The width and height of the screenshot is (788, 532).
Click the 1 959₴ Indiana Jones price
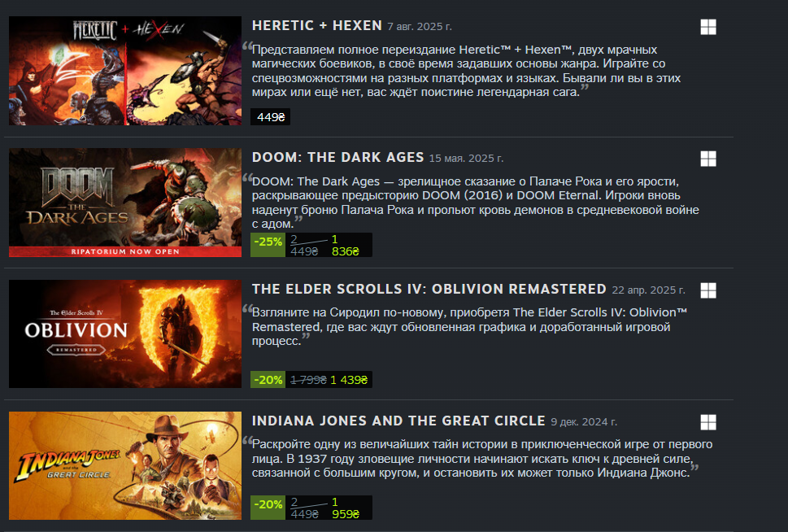pos(346,508)
